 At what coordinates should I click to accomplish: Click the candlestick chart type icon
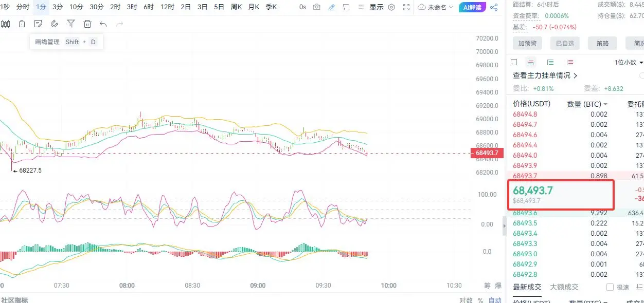pos(6,24)
